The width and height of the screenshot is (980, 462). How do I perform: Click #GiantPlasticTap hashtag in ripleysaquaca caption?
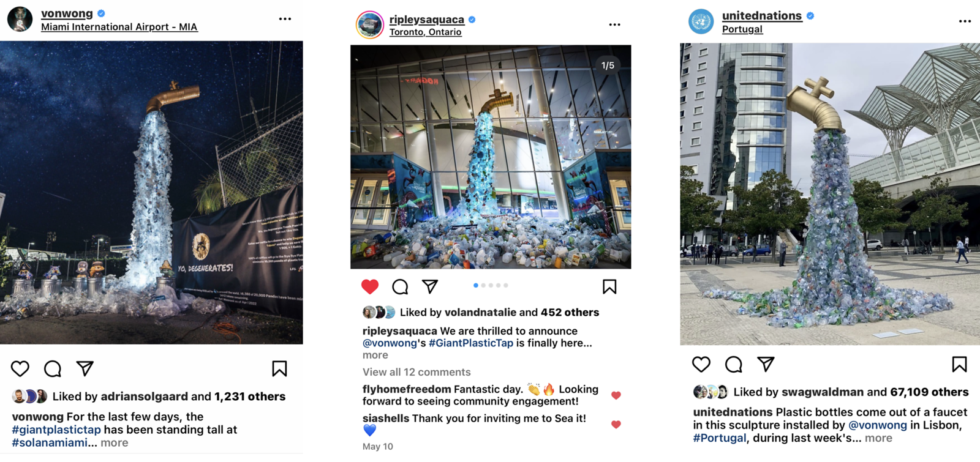[x=471, y=343]
